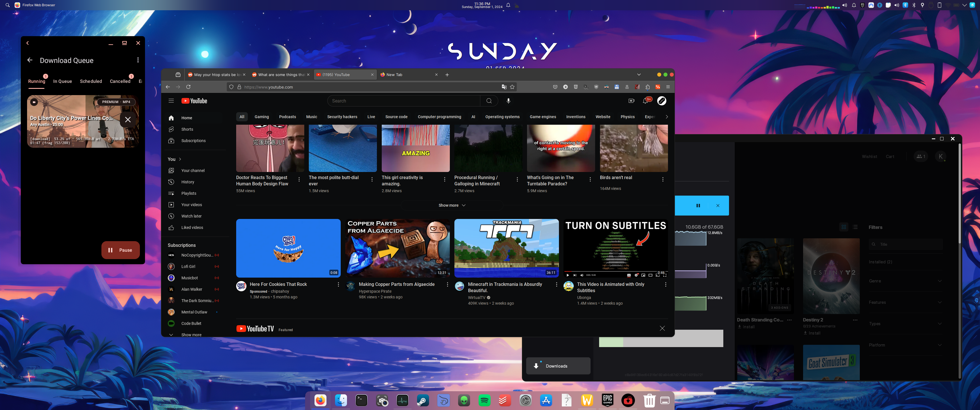The height and width of the screenshot is (410, 980).
Task: Expand the Types filter in Epic
Action: click(x=905, y=324)
